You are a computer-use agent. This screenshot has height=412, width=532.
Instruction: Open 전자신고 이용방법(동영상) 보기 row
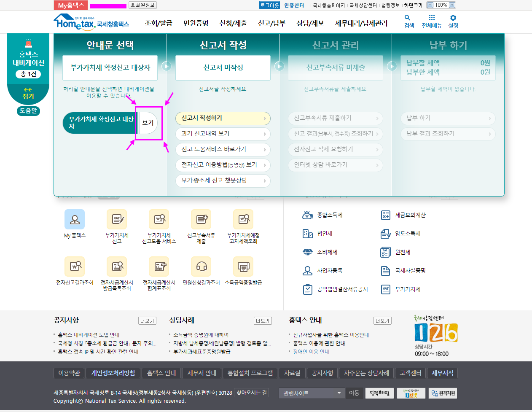coord(223,165)
